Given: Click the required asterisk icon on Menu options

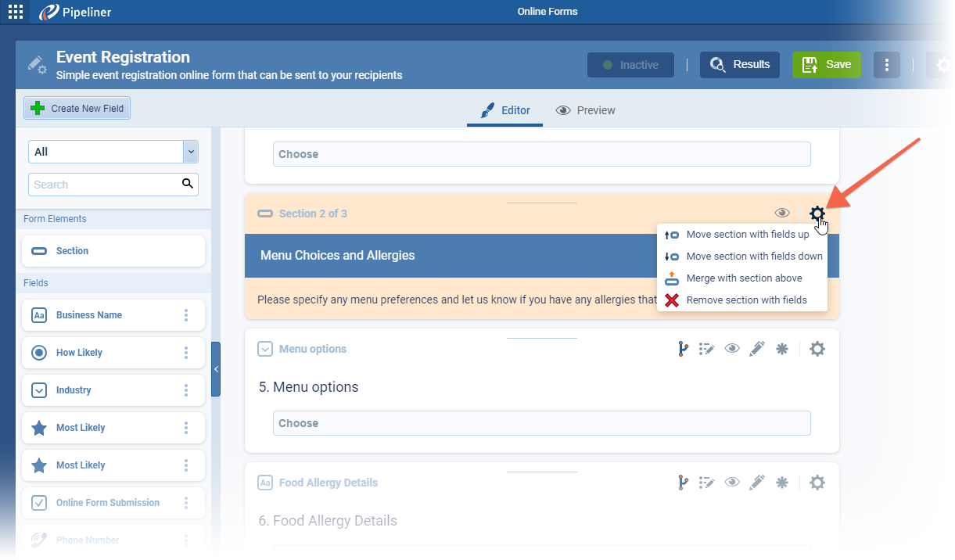Looking at the screenshot, I should pos(781,350).
